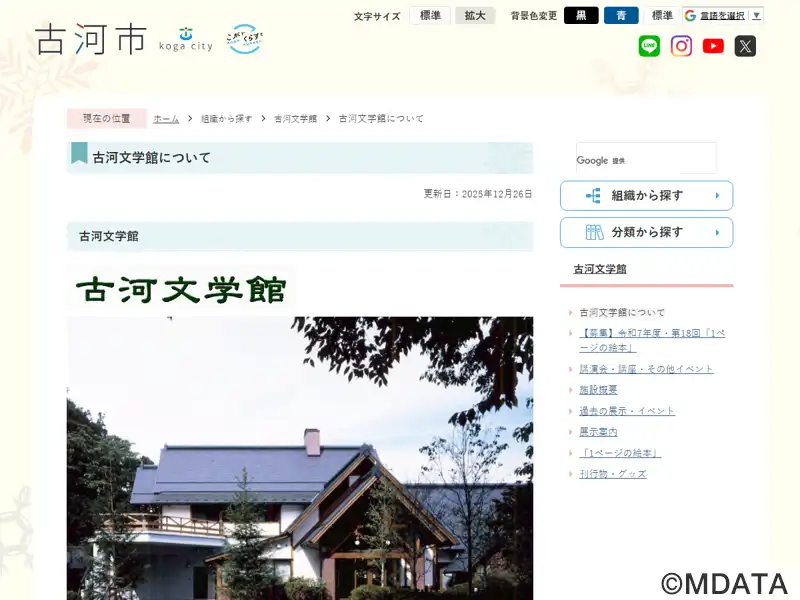This screenshot has height=600, width=800.
Task: Open 講演会・講座・その他イベント link
Action: (x=646, y=369)
